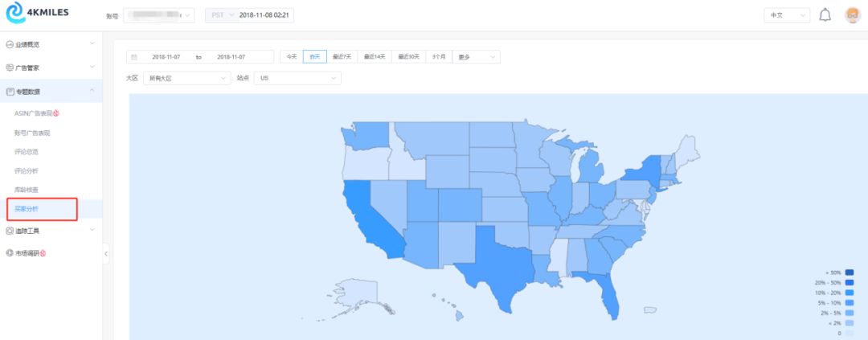Open the 站点 US dropdown

pyautogui.click(x=297, y=78)
